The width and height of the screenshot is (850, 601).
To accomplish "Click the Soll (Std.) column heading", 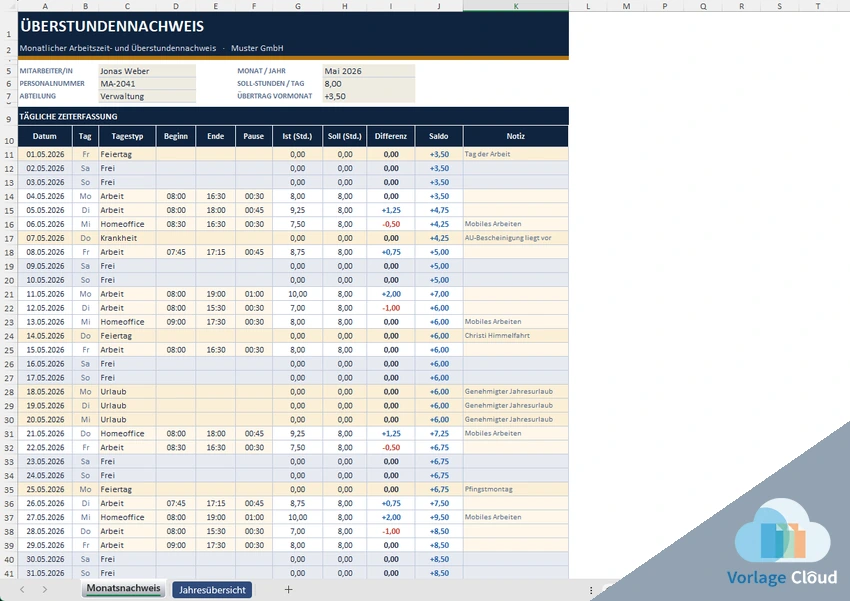I will pos(344,136).
